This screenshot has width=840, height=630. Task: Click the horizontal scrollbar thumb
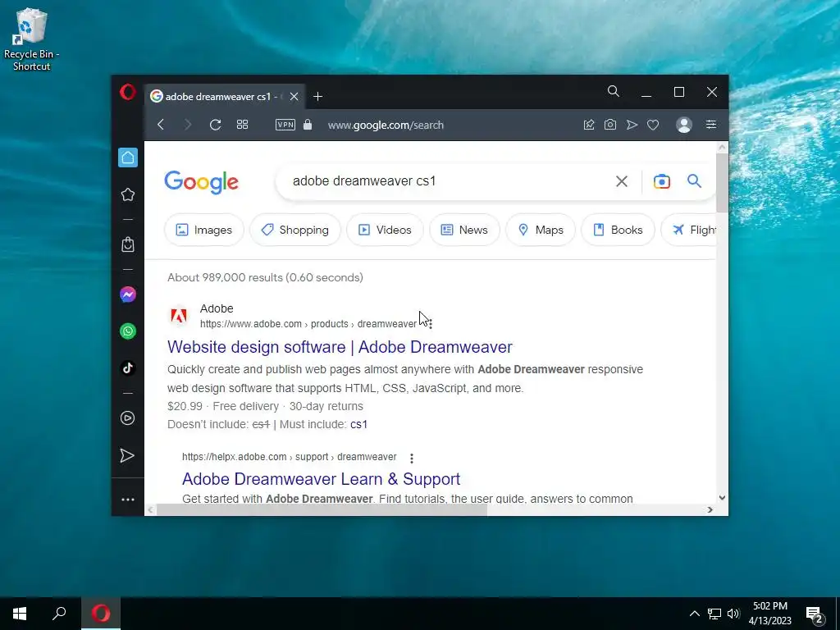(x=322, y=509)
